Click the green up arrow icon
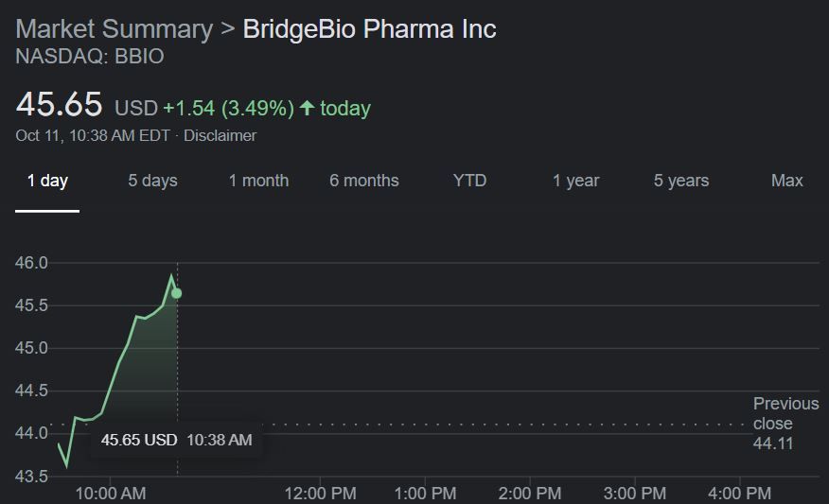Image resolution: width=829 pixels, height=504 pixels. (307, 108)
